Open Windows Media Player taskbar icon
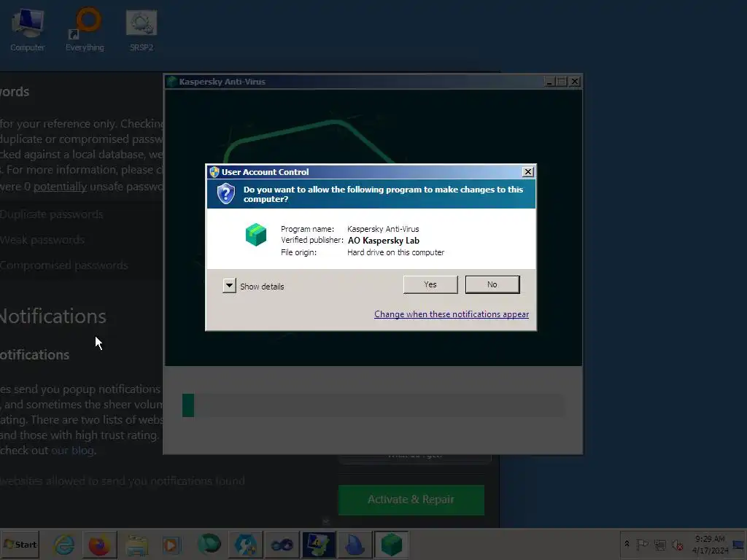 [x=171, y=545]
